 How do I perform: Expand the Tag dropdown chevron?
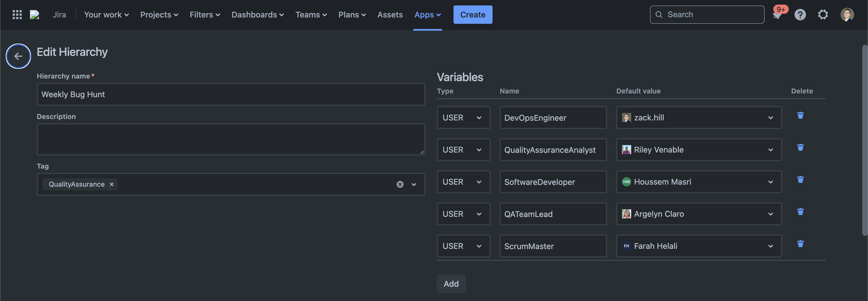(x=414, y=184)
